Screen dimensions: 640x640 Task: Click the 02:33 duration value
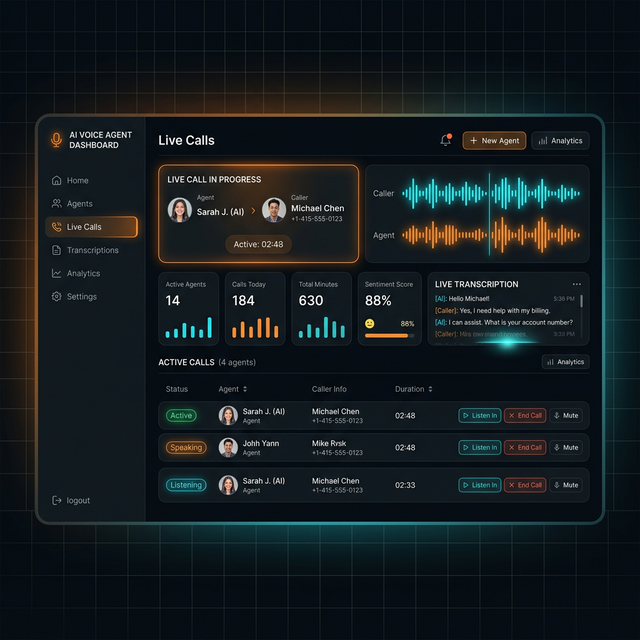(x=405, y=485)
